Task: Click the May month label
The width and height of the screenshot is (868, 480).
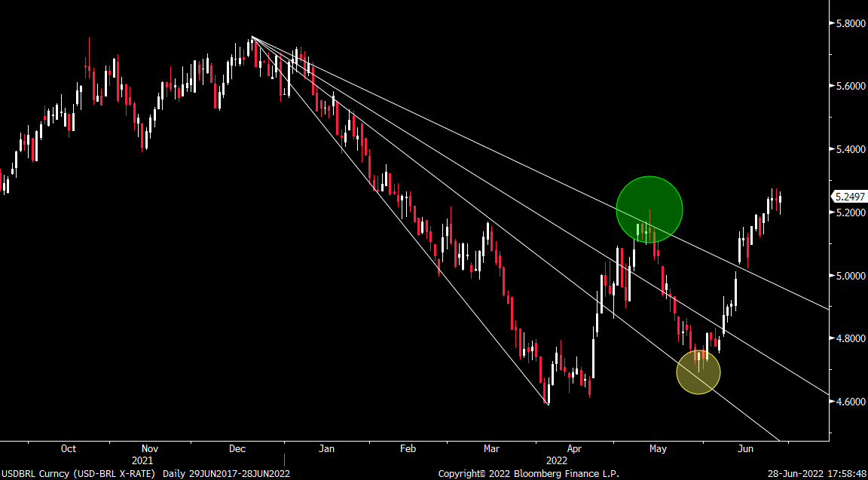Action: (x=659, y=448)
